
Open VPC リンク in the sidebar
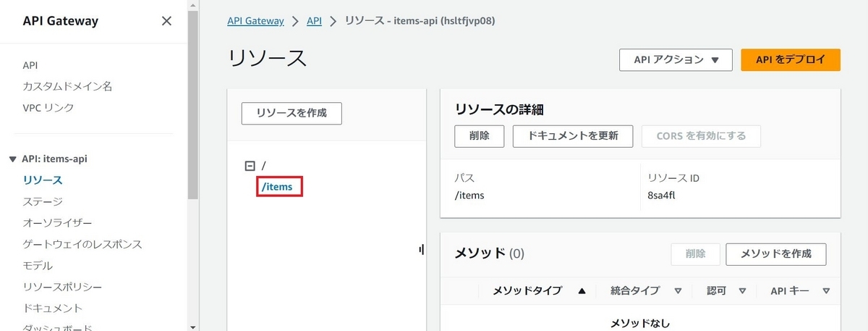point(48,108)
